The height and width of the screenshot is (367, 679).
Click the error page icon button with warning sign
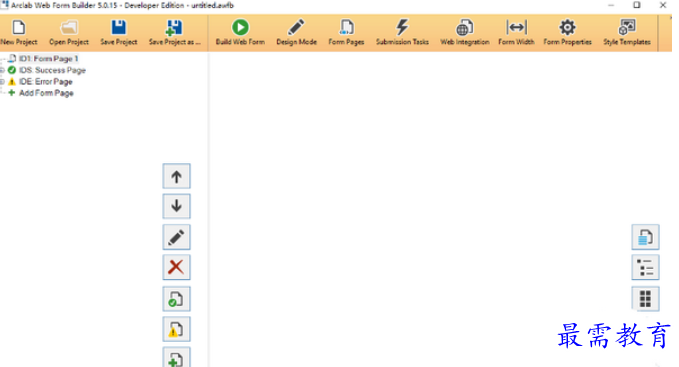[x=176, y=329]
